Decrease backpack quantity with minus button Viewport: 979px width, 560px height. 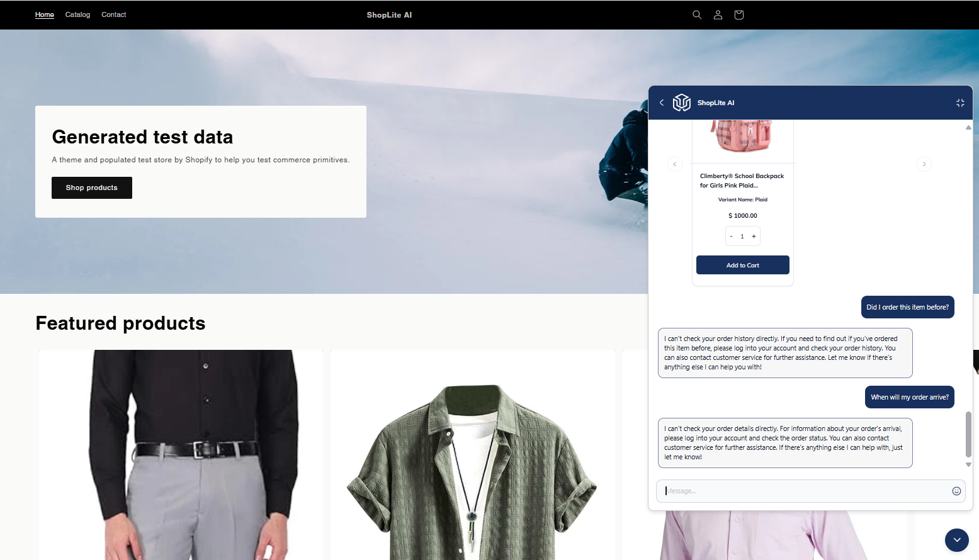coord(731,237)
